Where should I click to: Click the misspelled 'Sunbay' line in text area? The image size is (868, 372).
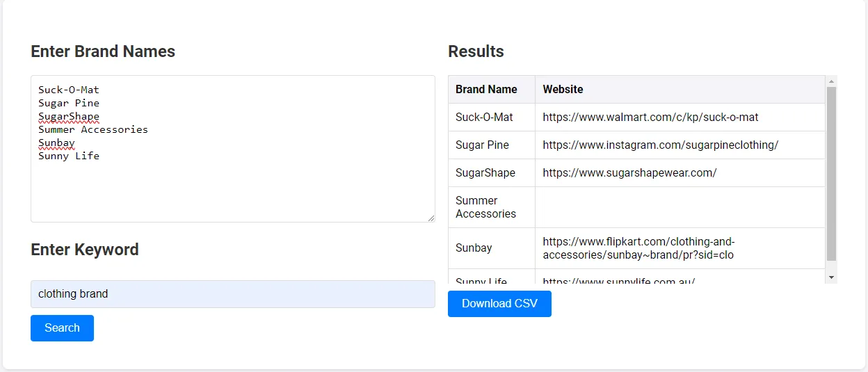[56, 143]
